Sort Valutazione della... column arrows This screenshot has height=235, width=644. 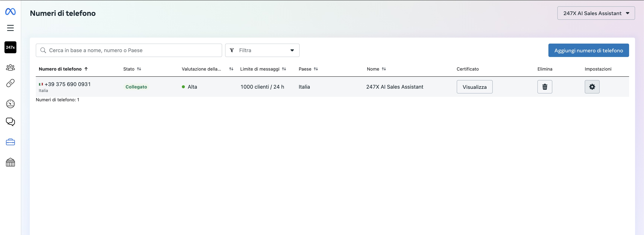point(231,69)
